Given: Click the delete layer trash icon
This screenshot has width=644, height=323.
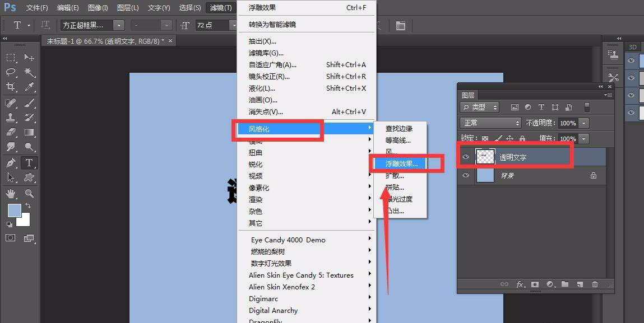Looking at the screenshot, I should click(x=595, y=284).
